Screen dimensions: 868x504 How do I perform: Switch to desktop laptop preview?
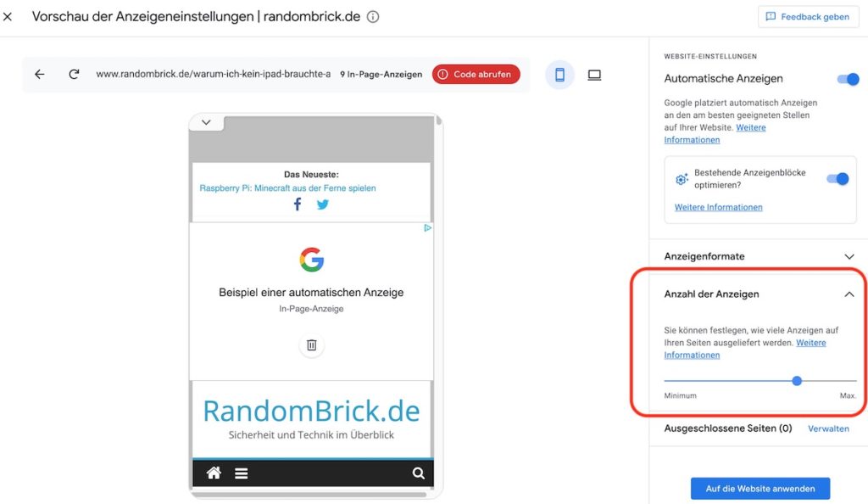click(x=594, y=75)
